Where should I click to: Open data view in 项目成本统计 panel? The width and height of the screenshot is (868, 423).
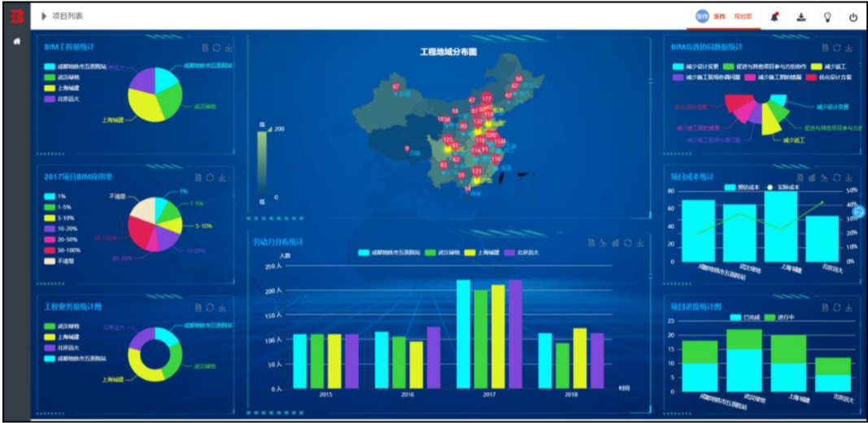point(800,177)
